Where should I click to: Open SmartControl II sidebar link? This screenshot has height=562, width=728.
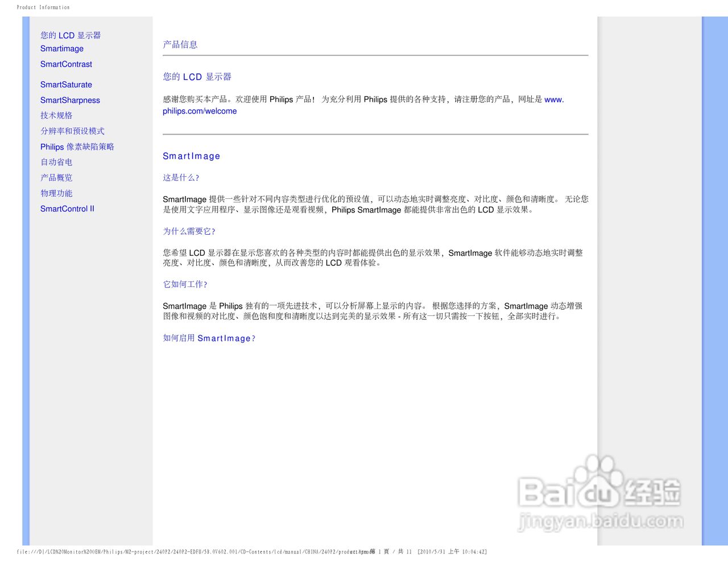pos(67,209)
